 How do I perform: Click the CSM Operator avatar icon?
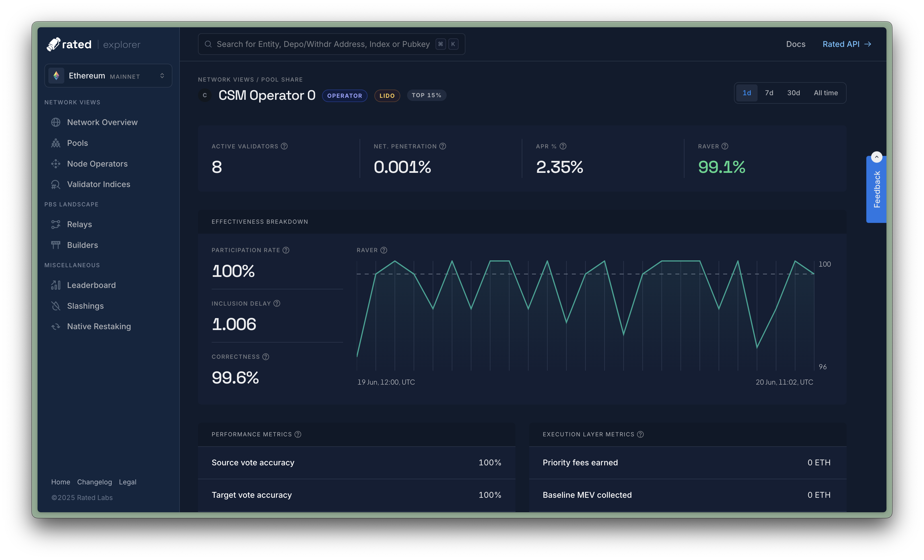coord(205,95)
